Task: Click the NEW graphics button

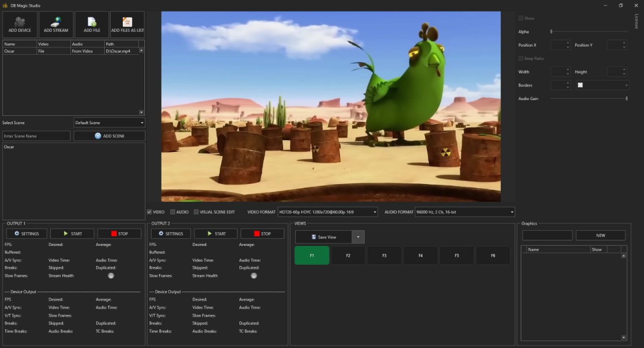Action: pyautogui.click(x=601, y=235)
